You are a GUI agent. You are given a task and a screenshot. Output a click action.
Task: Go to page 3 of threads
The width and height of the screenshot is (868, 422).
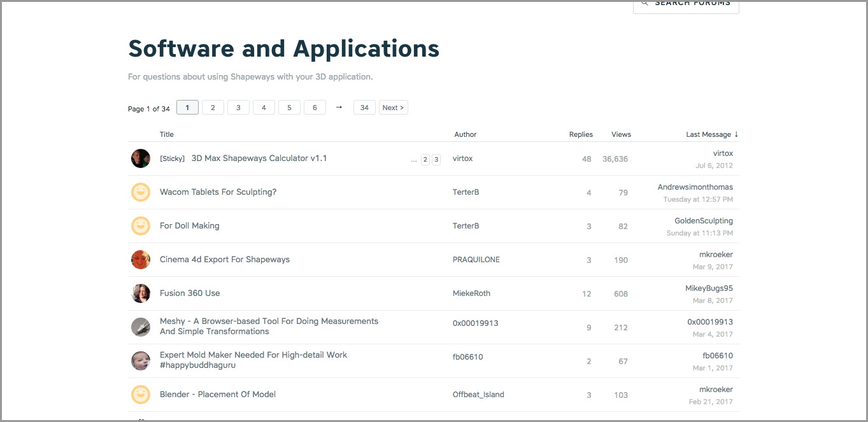(238, 108)
